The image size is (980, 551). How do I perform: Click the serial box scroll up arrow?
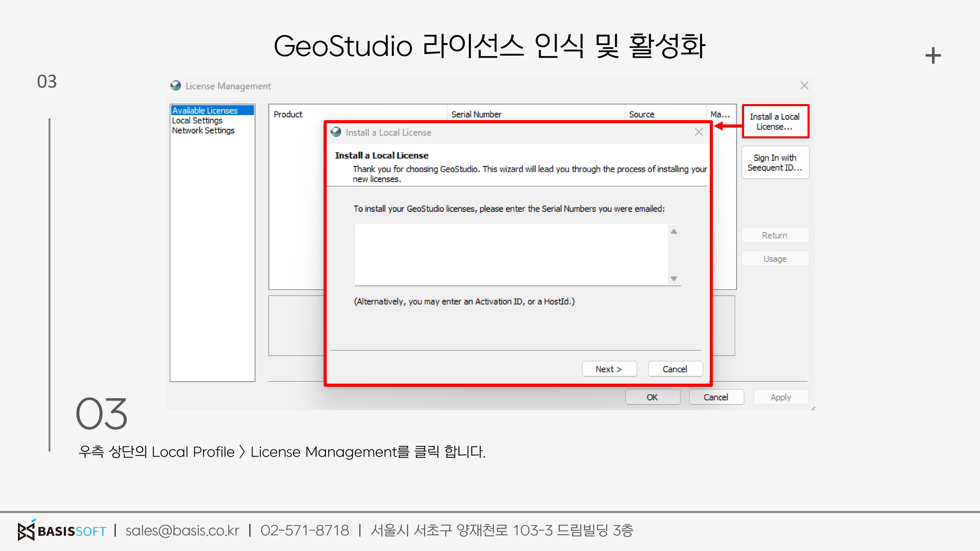(x=674, y=231)
